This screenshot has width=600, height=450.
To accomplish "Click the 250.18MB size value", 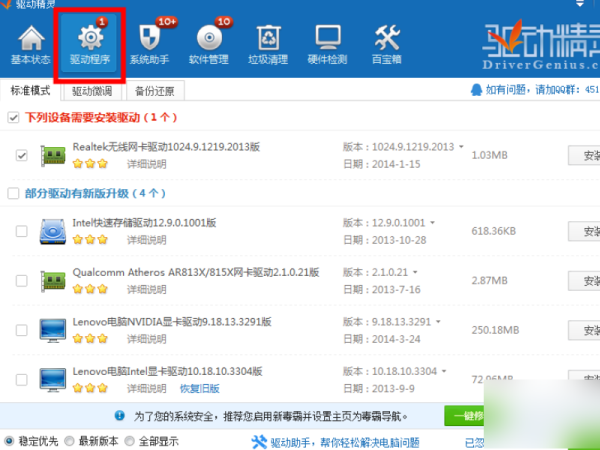I will coord(495,330).
